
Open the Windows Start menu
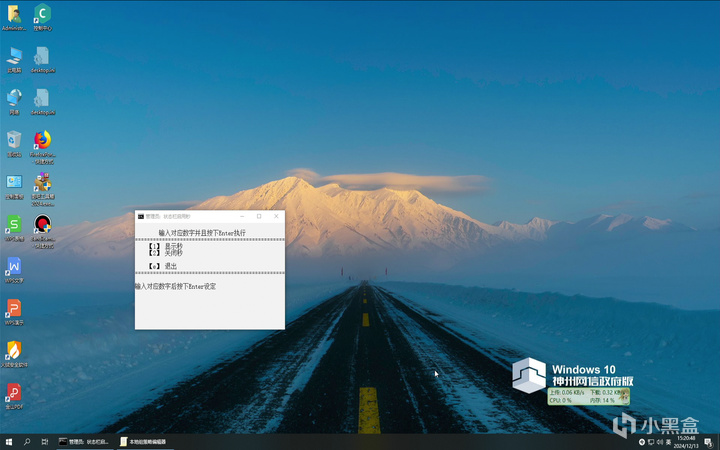coord(9,442)
